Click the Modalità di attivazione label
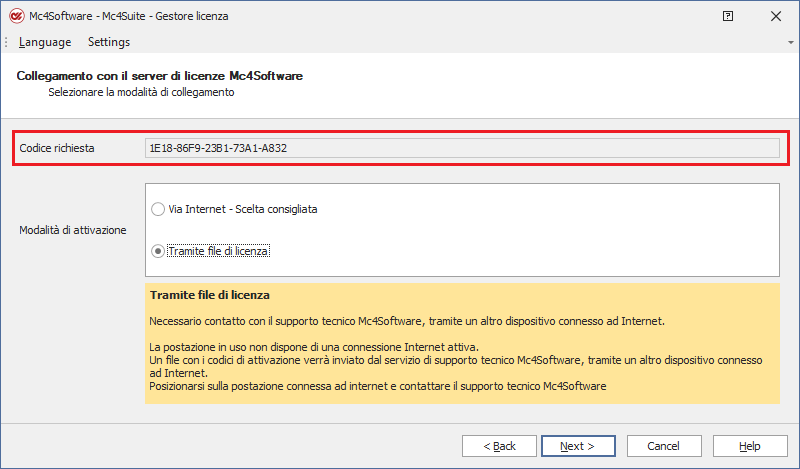This screenshot has height=469, width=800. click(x=73, y=230)
